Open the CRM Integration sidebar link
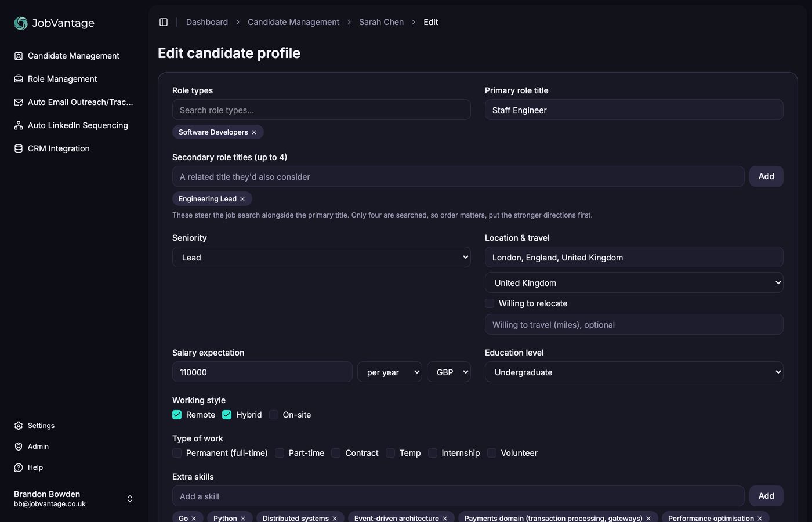The image size is (812, 522). pyautogui.click(x=74, y=148)
